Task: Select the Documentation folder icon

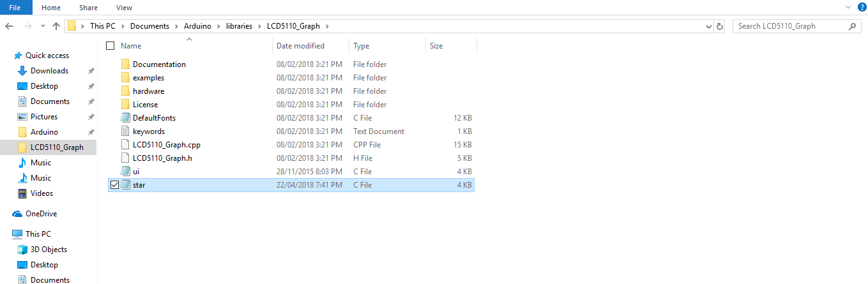Action: coord(125,64)
